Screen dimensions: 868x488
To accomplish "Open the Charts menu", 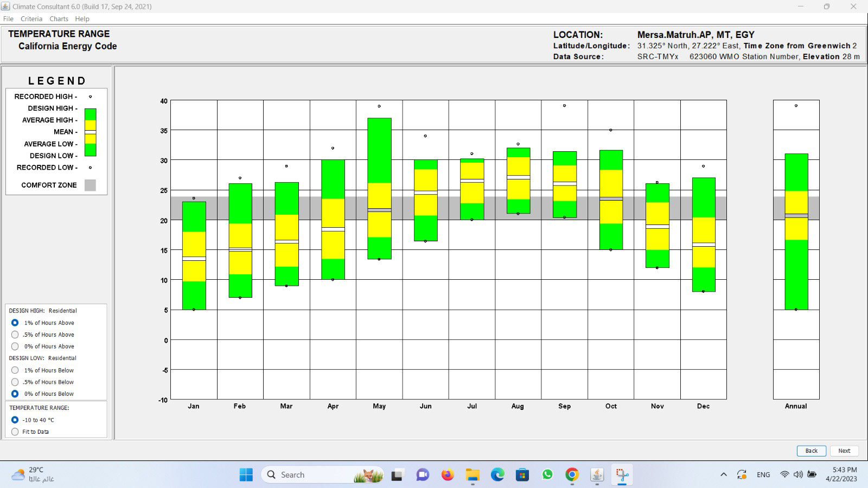I will (59, 19).
